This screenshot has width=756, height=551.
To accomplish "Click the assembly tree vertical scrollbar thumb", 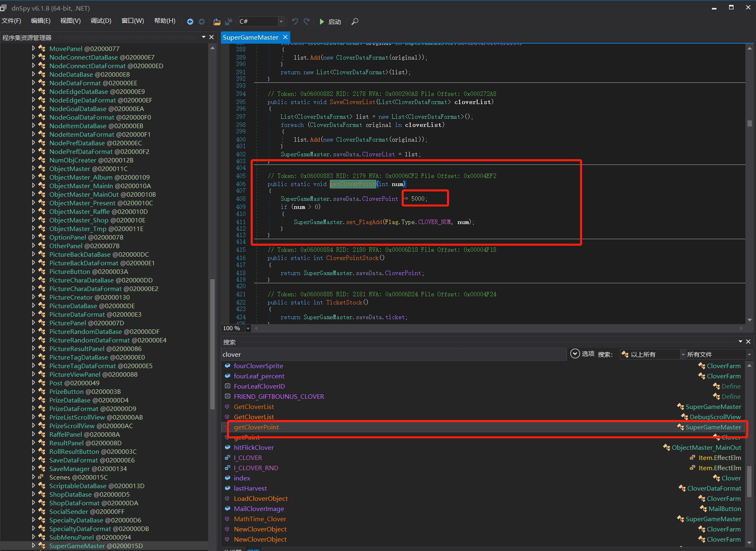I will click(x=212, y=344).
